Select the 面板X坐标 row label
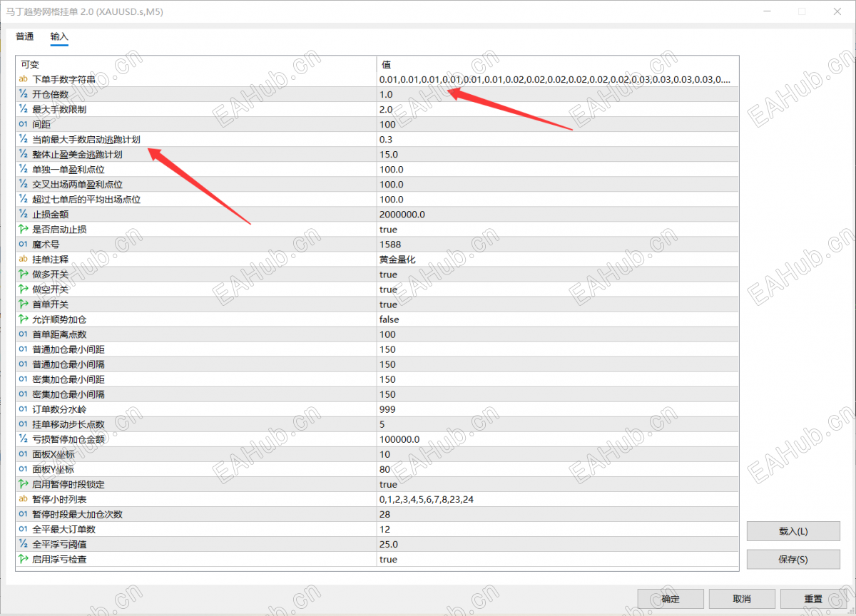This screenshot has width=856, height=616. pyautogui.click(x=53, y=453)
